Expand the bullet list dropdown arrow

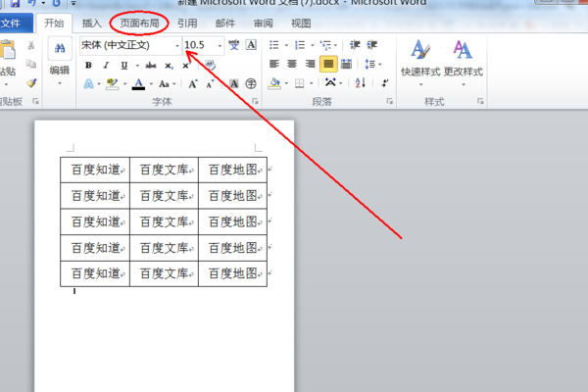286,46
